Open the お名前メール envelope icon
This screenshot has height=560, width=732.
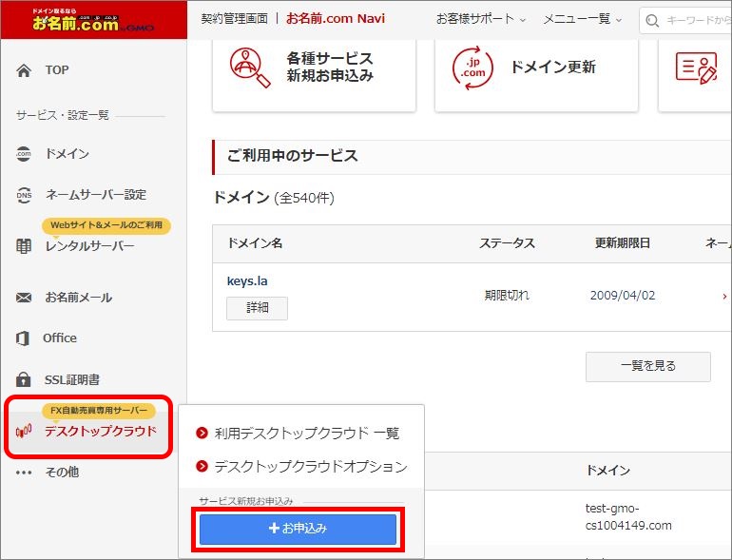[x=24, y=298]
